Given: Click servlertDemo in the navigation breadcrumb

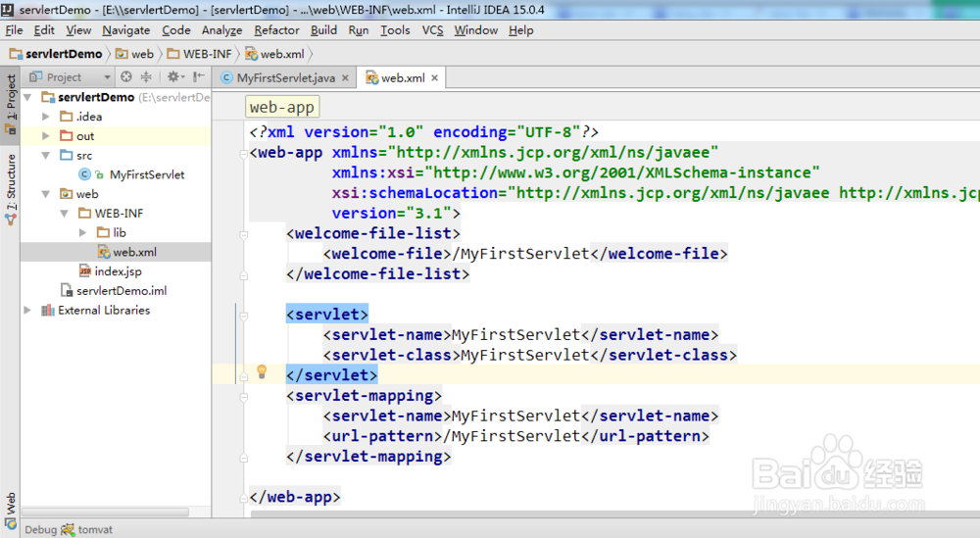Looking at the screenshot, I should (x=56, y=54).
